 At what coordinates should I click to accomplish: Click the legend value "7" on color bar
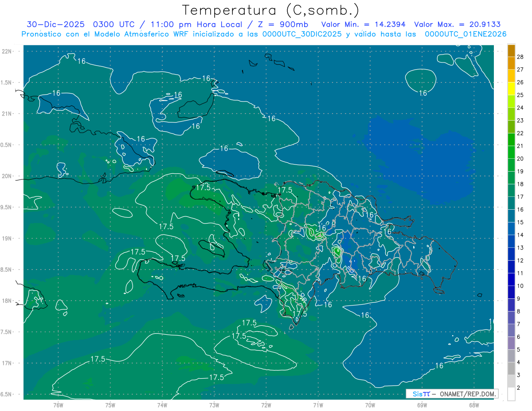click(x=519, y=324)
